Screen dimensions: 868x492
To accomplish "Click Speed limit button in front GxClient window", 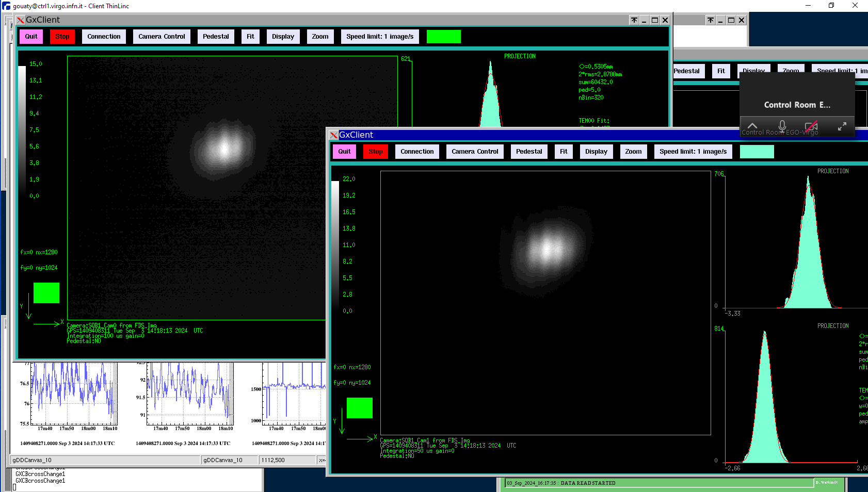I will click(x=693, y=152).
